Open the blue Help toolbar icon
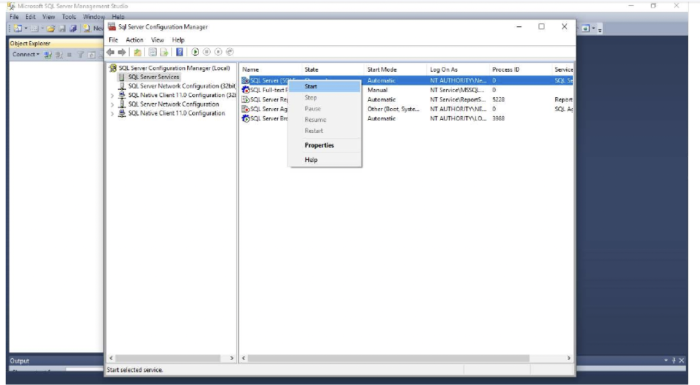The image size is (700, 385). tap(179, 52)
